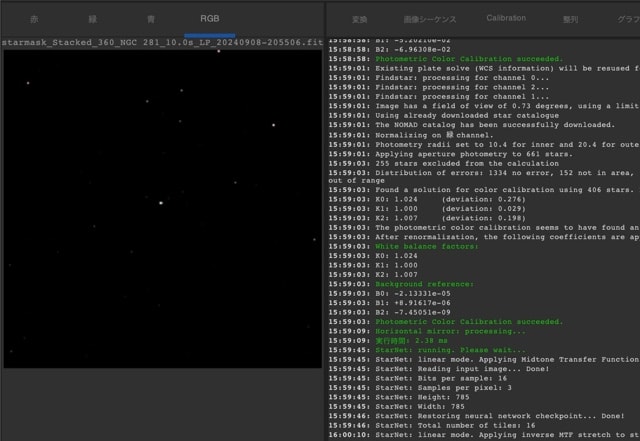
Task: Click green 'Horizontal mirror: processing...' log line
Action: point(427,331)
